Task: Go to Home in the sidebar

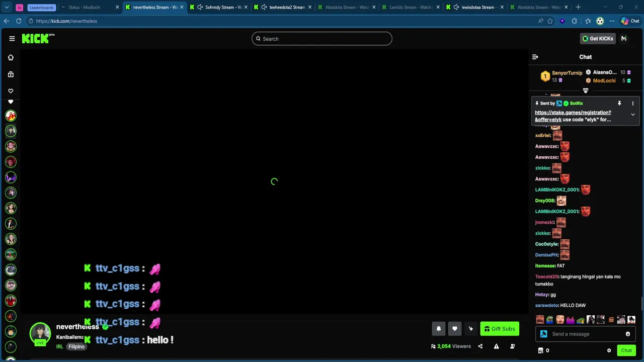Action: click(x=11, y=57)
